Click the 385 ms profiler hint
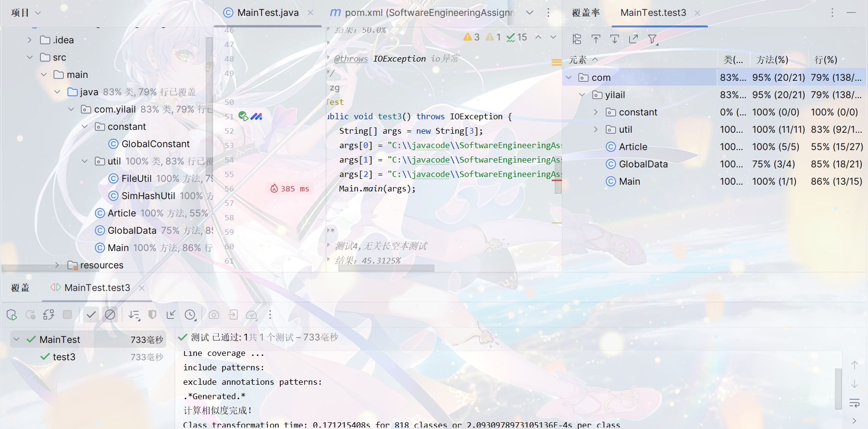This screenshot has width=868, height=429. pyautogui.click(x=290, y=189)
